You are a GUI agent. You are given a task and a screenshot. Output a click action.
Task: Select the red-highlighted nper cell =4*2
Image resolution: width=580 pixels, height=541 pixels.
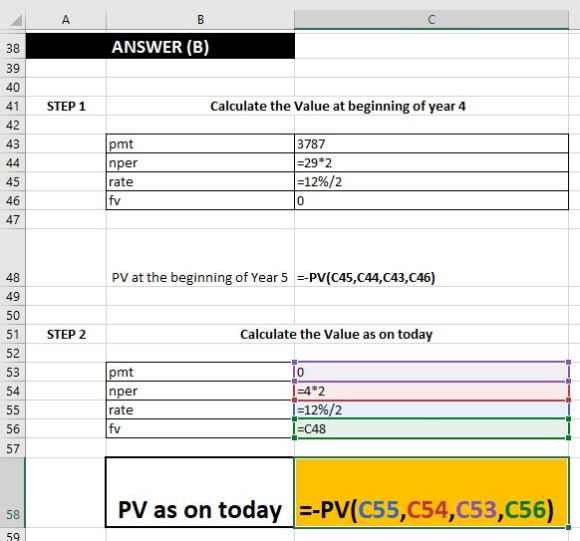(431, 391)
